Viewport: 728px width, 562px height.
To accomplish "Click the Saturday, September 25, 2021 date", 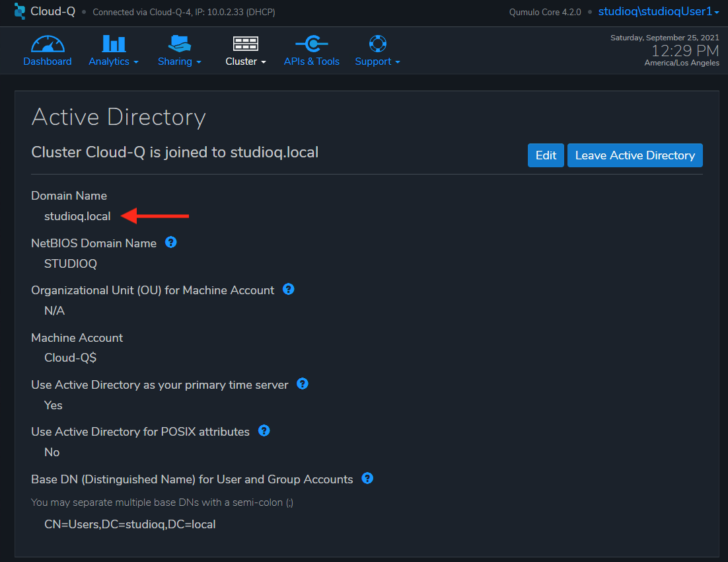I will [x=665, y=38].
